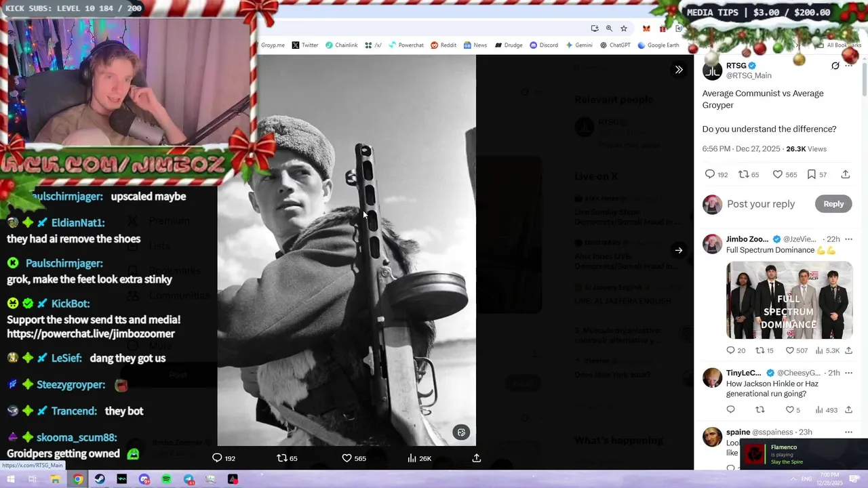Repost the TinyLeC comment
868x488 pixels.
[x=759, y=409]
